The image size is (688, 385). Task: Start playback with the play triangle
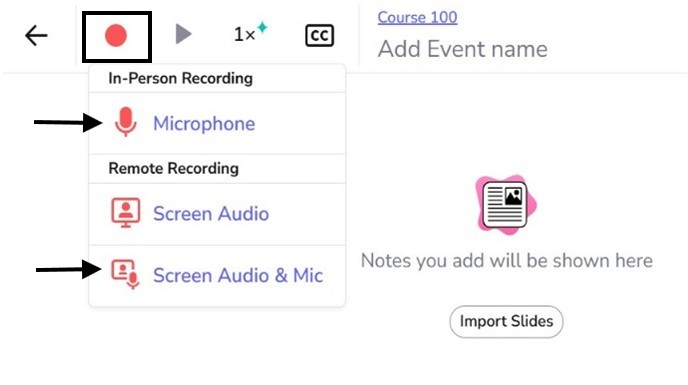[x=183, y=34]
